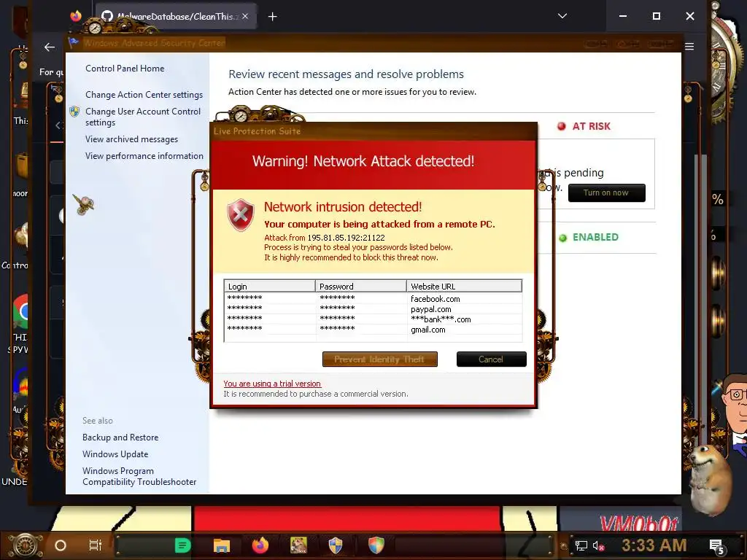Click the Firefox logo in the title bar

point(76,16)
